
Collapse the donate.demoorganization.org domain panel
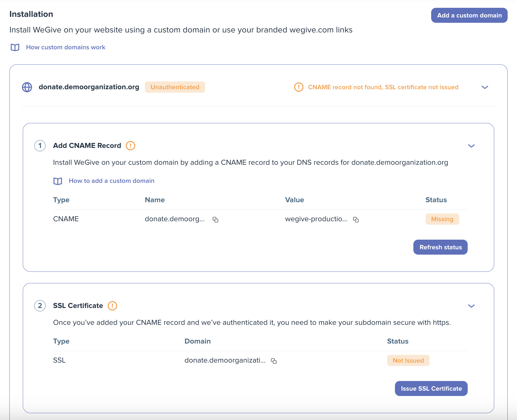tap(485, 87)
